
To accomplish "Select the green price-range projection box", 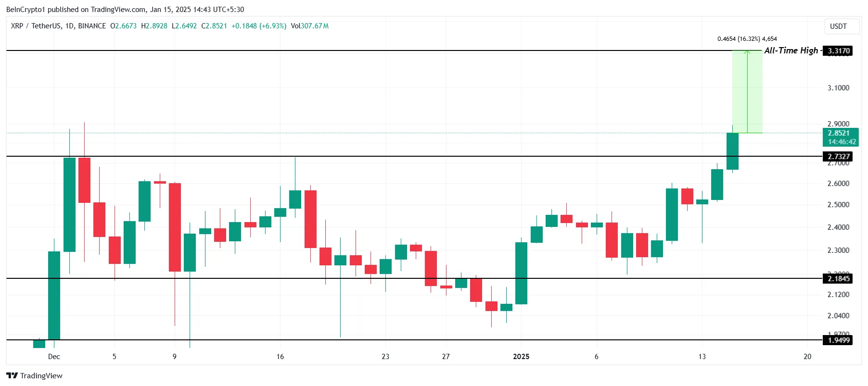I will [x=747, y=91].
